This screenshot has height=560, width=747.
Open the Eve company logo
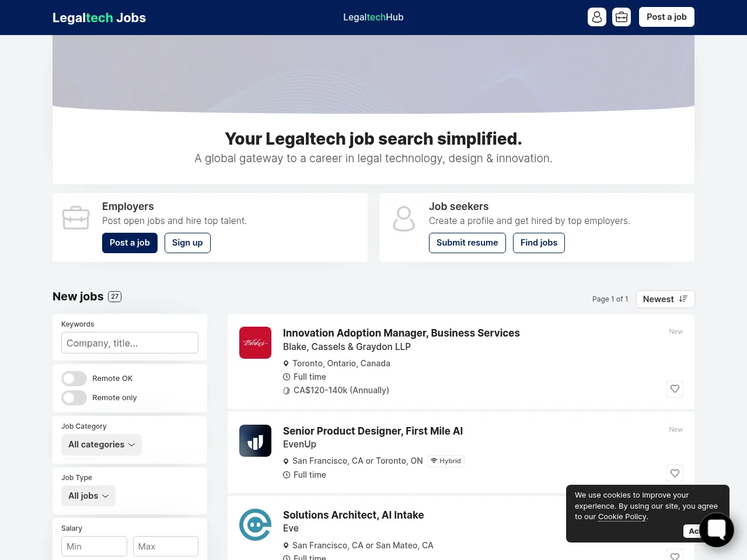pos(255,524)
